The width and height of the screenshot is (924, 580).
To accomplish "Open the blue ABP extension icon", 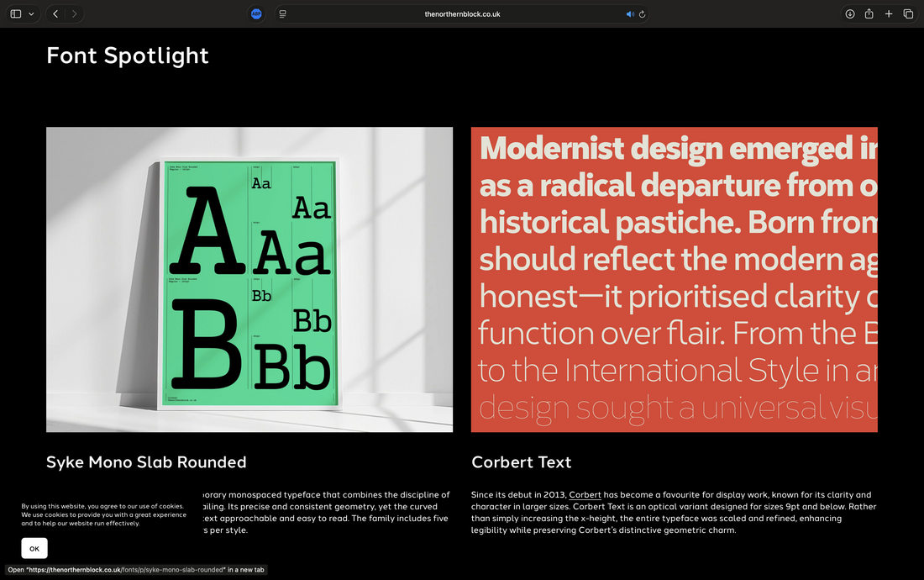I will tap(256, 14).
